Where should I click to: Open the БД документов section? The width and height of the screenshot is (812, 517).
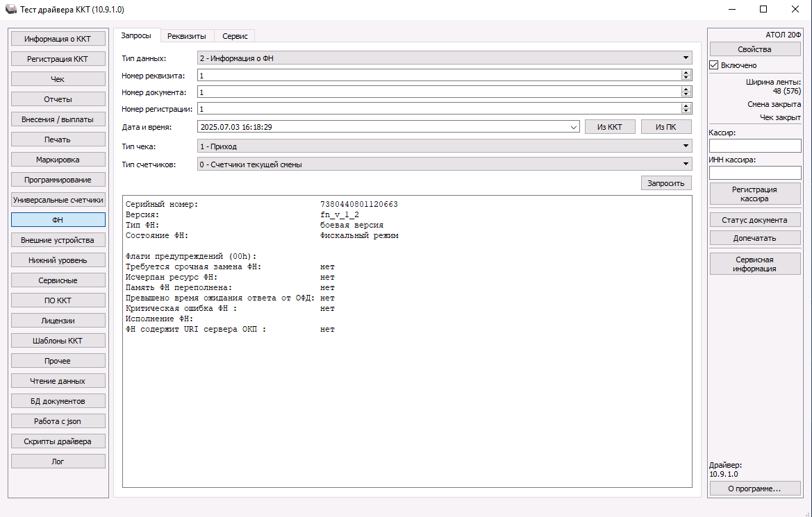coord(58,401)
